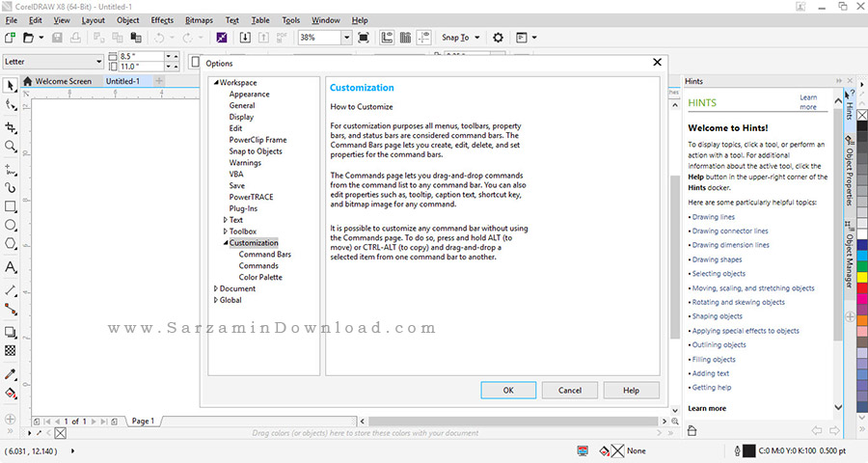
Task: Pick the yellow swatch in color palette
Action: pos(862,277)
